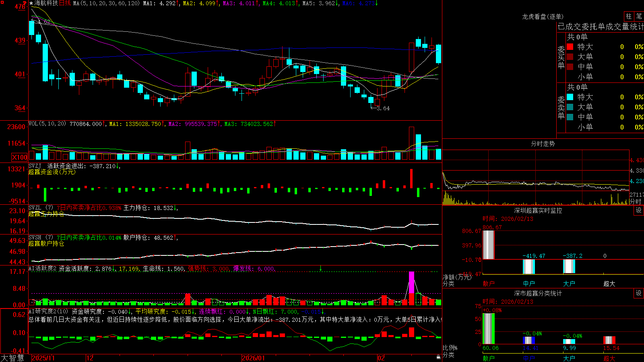Click the 60.06 散户 bar in 深市超赢分类统计

[x=489, y=329]
